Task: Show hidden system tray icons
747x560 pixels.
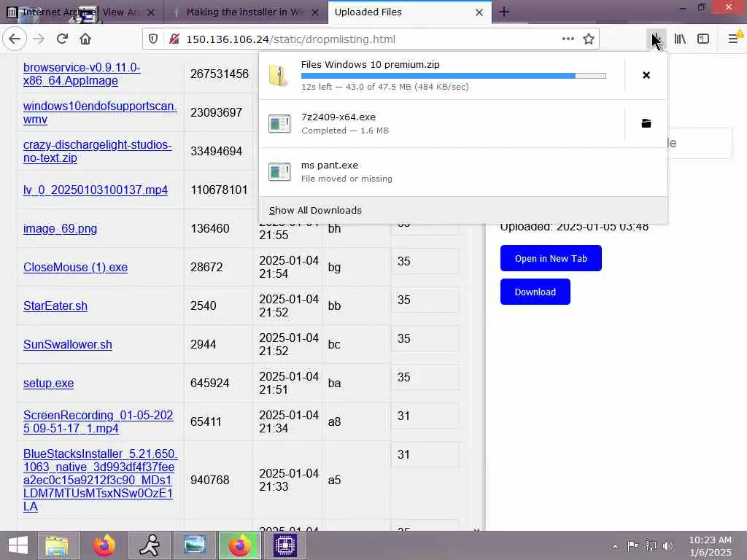Action: pyautogui.click(x=615, y=546)
